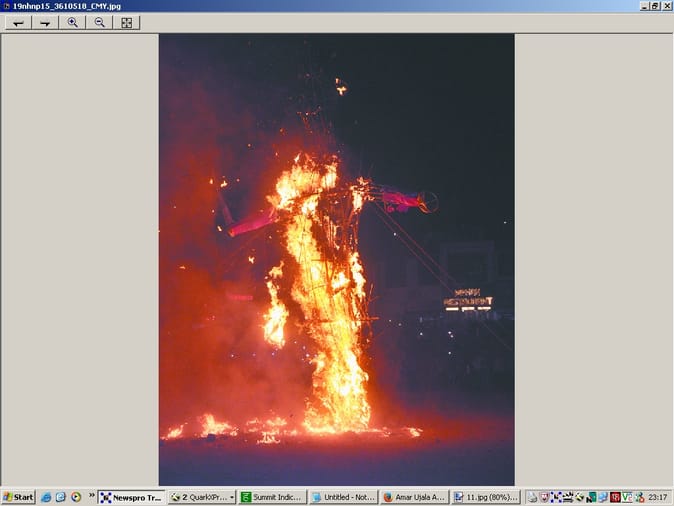Click the system tray clock showing 23:17

[657, 497]
